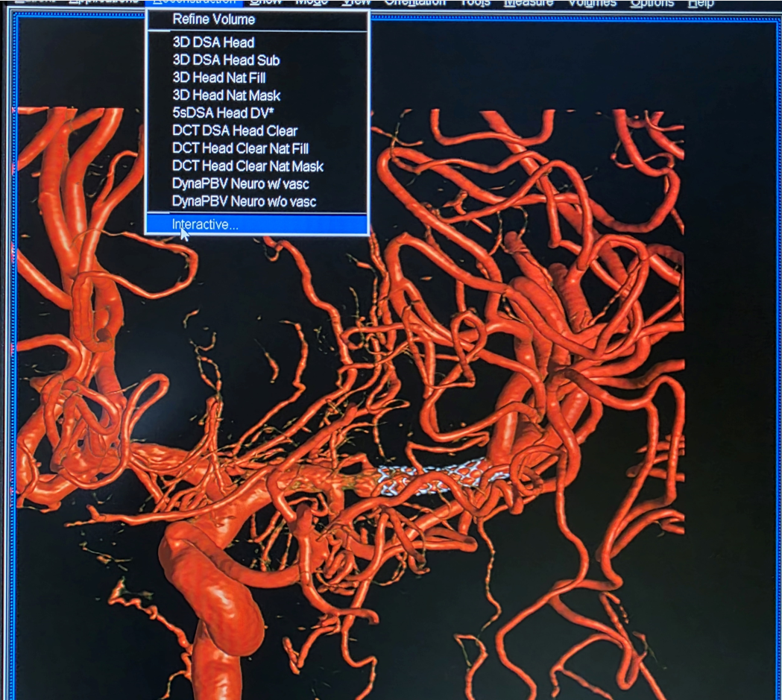
Task: Choose 3D Head Nat Mask entry
Action: point(226,95)
